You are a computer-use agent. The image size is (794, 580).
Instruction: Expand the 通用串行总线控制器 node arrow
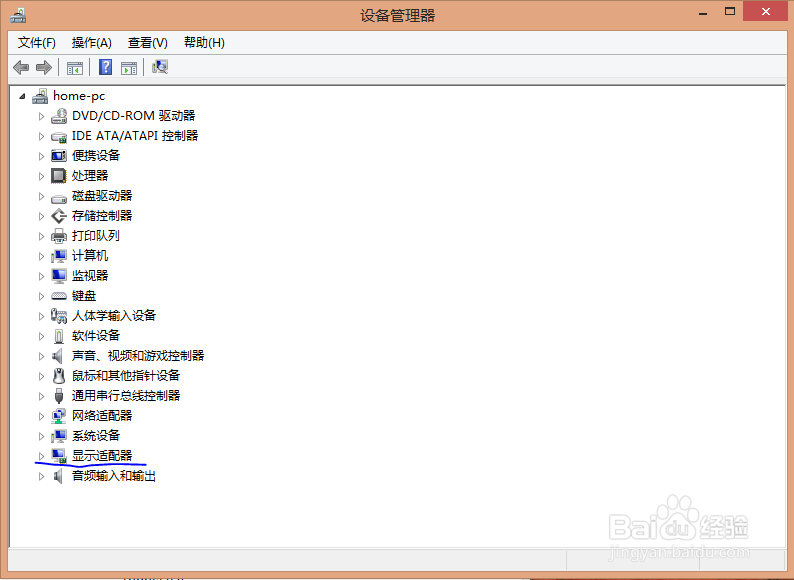click(41, 396)
